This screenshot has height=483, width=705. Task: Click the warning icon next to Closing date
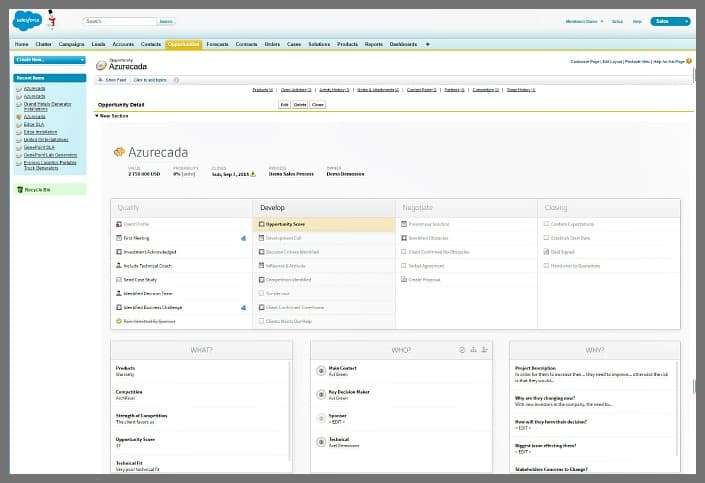click(266, 173)
